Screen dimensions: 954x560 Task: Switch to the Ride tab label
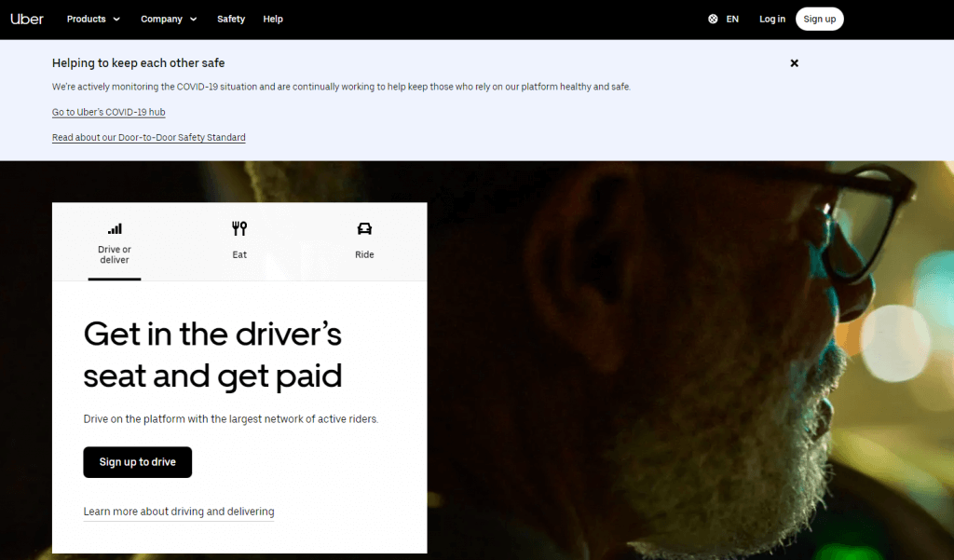[364, 254]
